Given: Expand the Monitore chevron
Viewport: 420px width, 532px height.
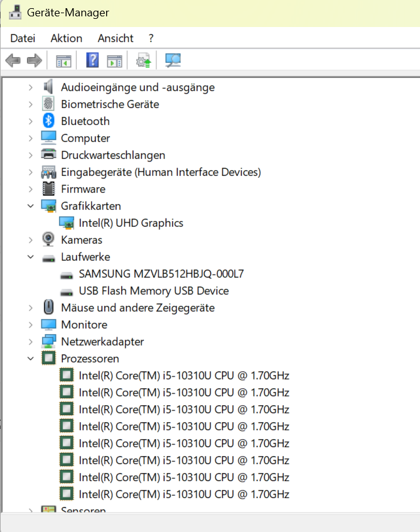Looking at the screenshot, I should [x=31, y=325].
